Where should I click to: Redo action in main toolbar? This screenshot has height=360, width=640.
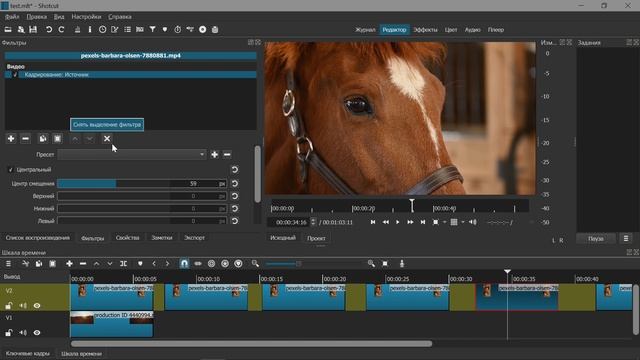pyautogui.click(x=62, y=29)
